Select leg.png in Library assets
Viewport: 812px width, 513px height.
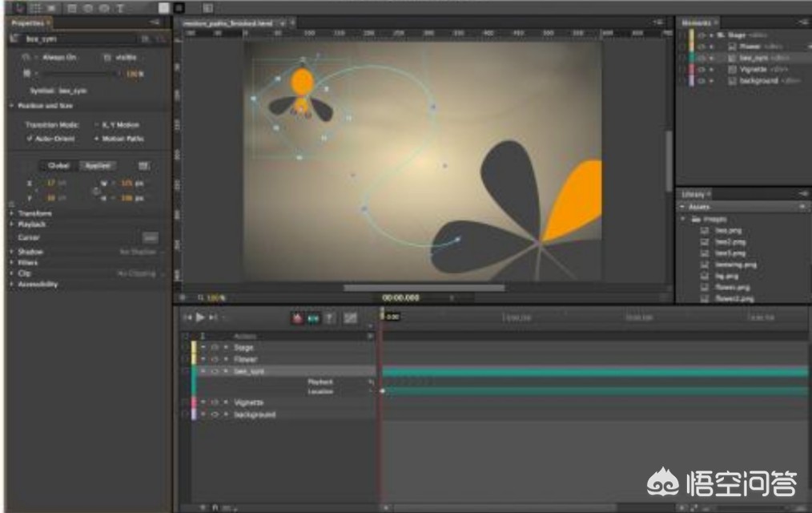[727, 277]
